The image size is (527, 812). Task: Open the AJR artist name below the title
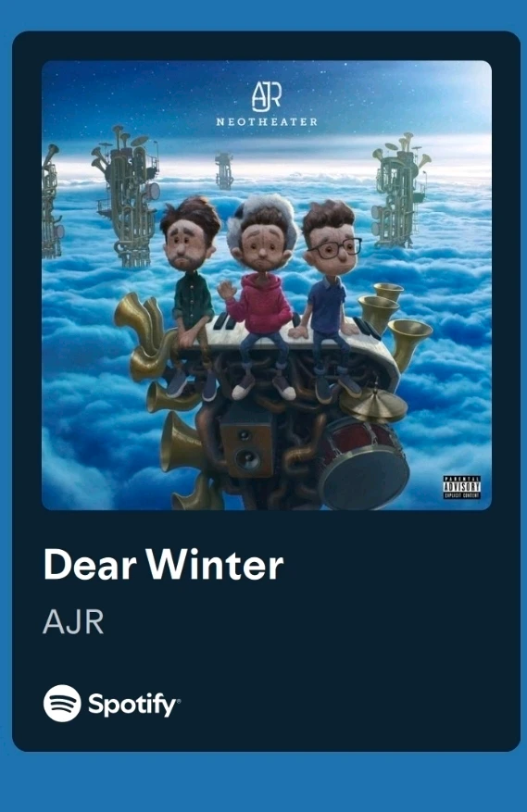pyautogui.click(x=73, y=622)
